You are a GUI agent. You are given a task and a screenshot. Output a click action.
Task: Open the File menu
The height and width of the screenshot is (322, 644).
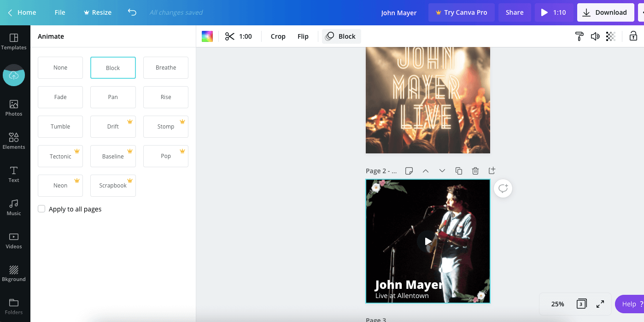tap(59, 12)
